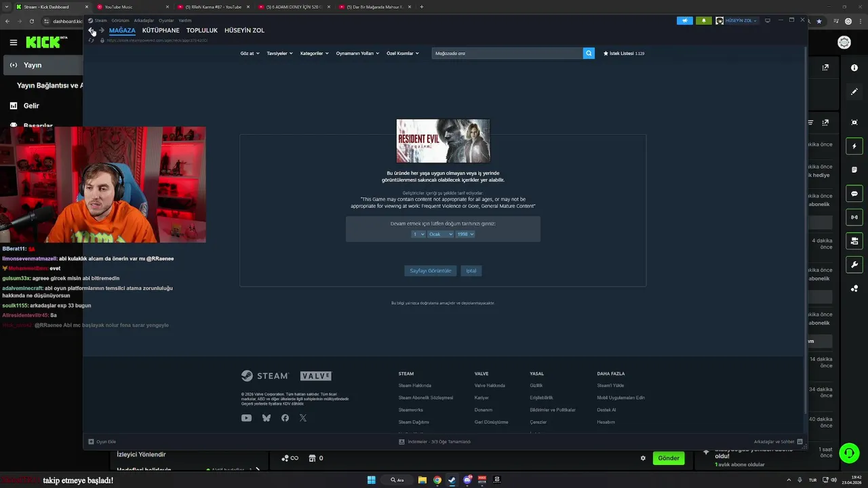
Task: Open chat settings gear near Gönder
Action: [x=643, y=458]
